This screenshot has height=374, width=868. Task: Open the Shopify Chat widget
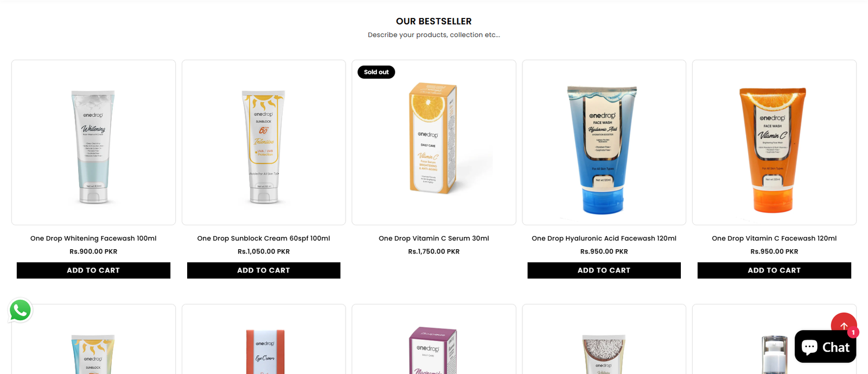825,347
